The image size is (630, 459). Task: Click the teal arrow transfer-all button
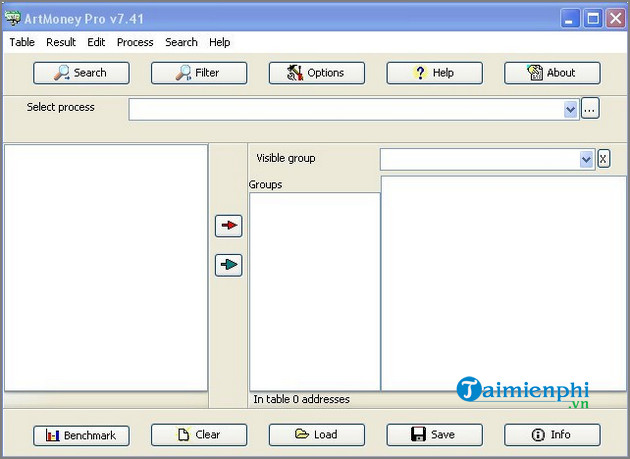[x=229, y=265]
